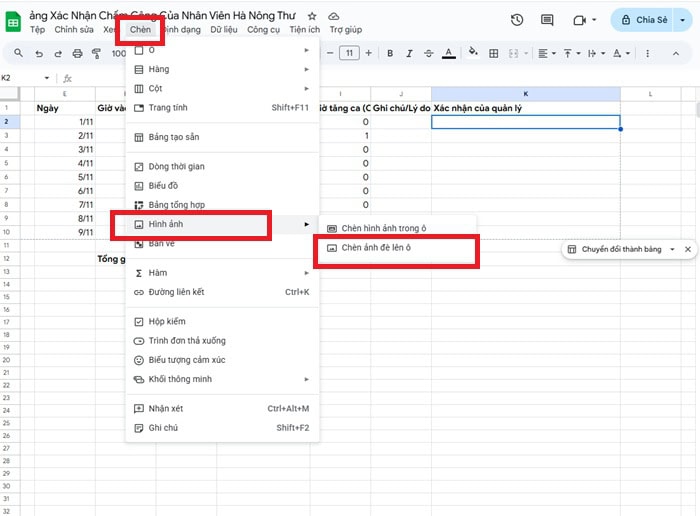Click the undo arrow in the toolbar
700x516 pixels.
click(41, 54)
